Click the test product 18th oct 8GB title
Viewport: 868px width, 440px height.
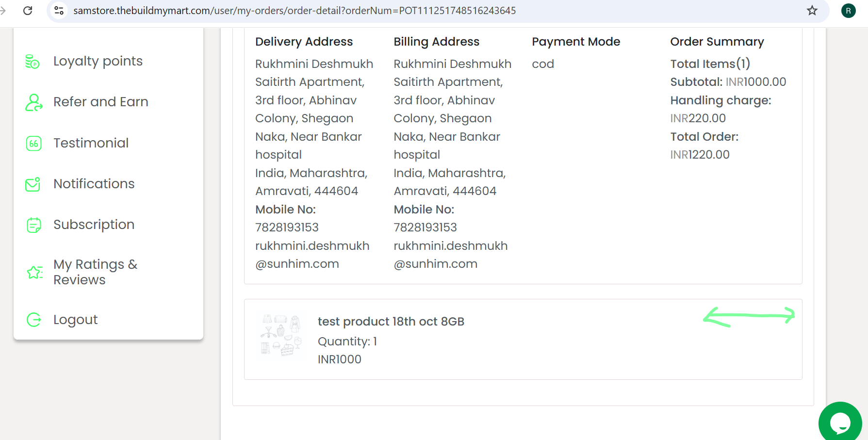(x=391, y=322)
